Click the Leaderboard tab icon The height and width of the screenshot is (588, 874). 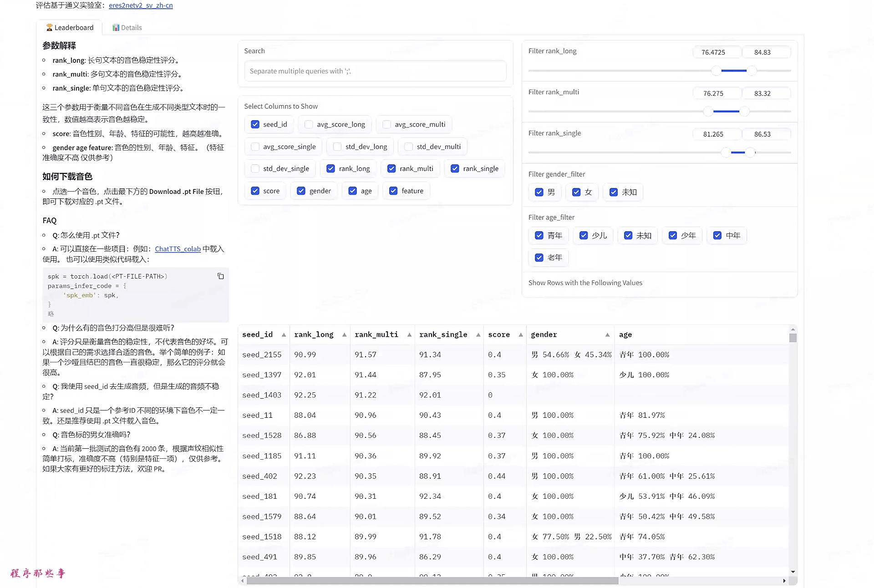(49, 27)
